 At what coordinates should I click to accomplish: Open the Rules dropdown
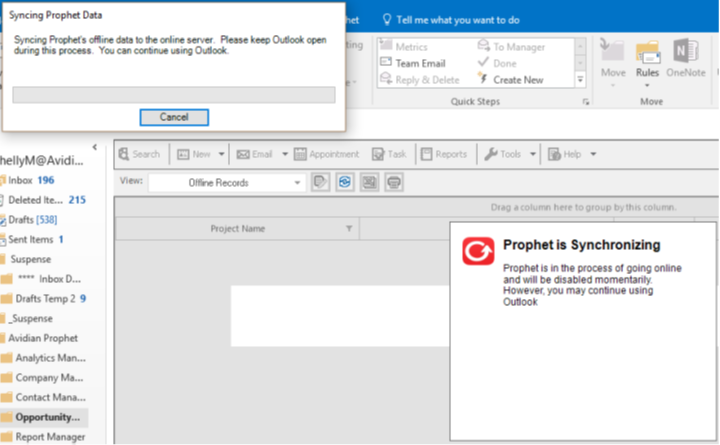click(647, 63)
